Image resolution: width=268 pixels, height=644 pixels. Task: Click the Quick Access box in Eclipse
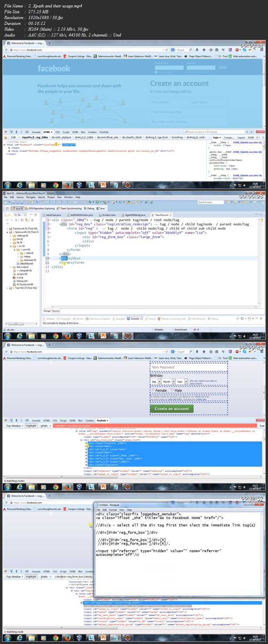(211, 202)
